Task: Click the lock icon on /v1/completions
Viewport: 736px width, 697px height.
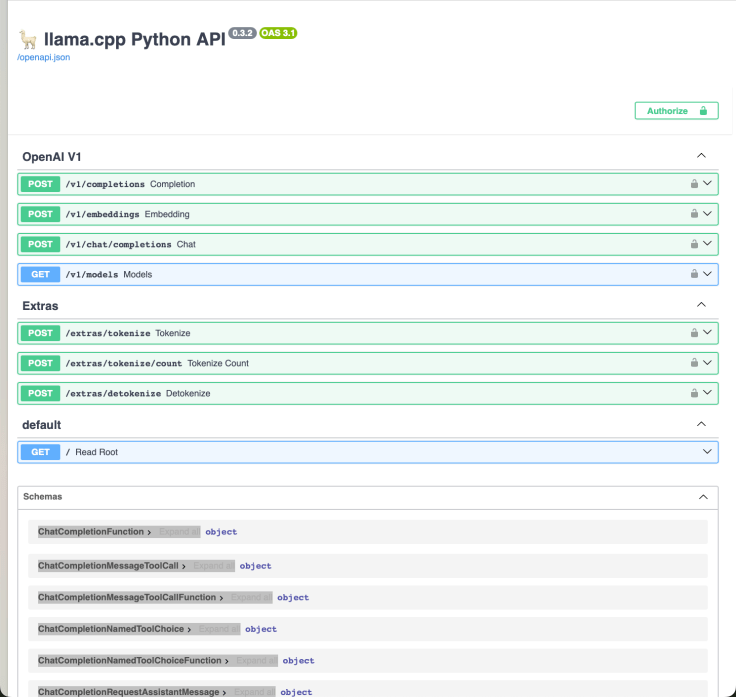Action: (694, 184)
